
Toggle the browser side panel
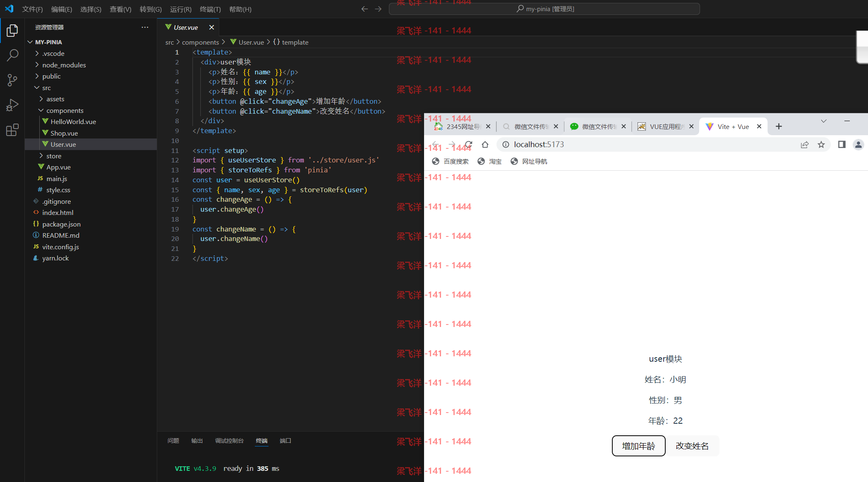842,144
